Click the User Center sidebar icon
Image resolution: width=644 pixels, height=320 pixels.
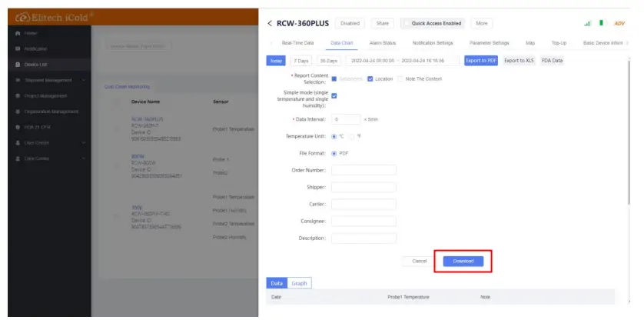tap(18, 143)
